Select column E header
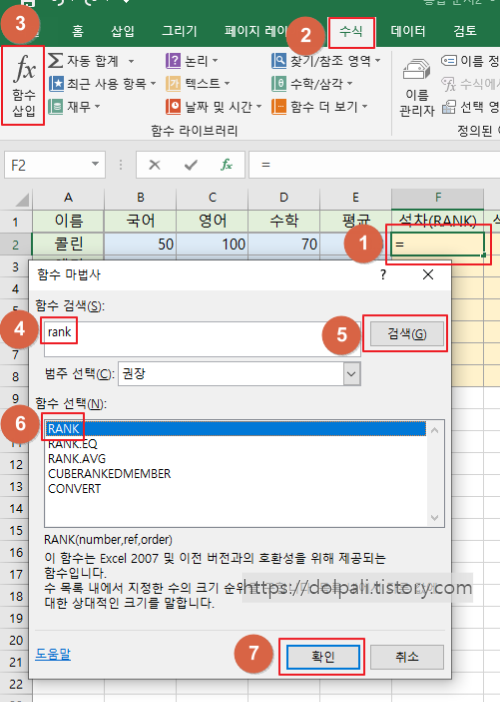Screen dimensions: 500x702 (x=355, y=198)
